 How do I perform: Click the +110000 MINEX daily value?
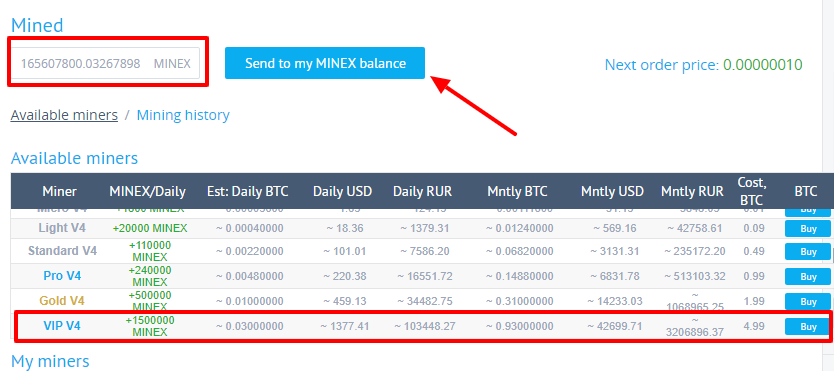point(149,251)
